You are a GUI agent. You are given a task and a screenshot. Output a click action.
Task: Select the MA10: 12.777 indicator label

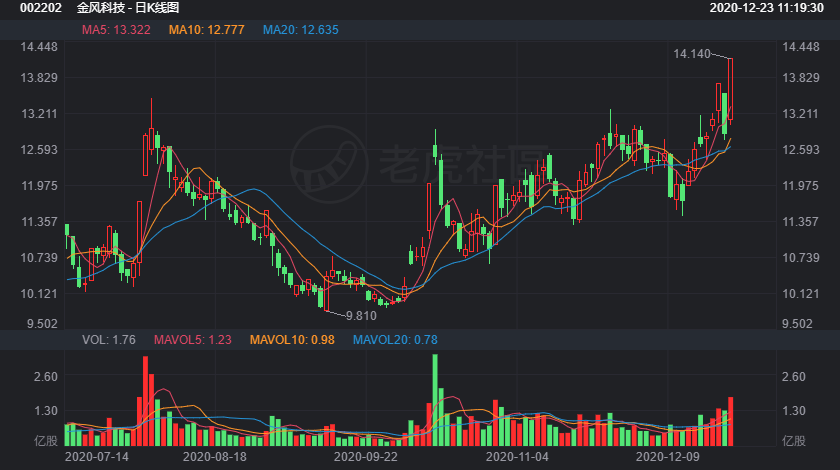point(207,30)
